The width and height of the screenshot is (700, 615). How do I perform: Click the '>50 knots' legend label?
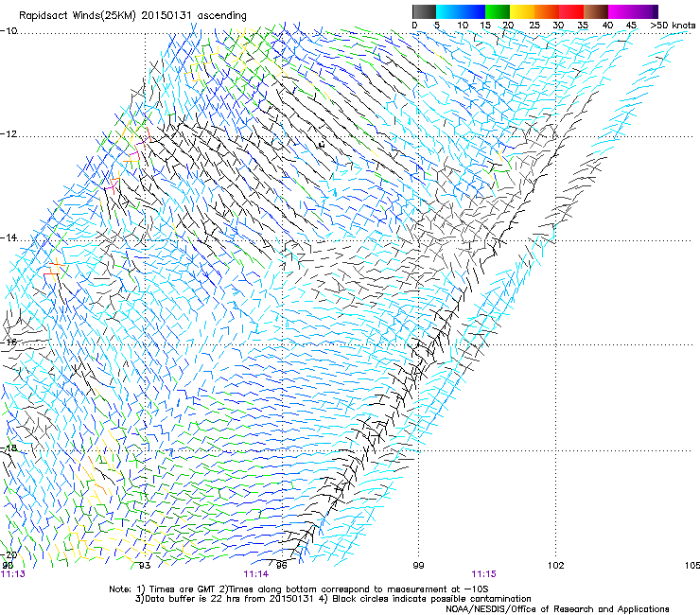pyautogui.click(x=673, y=26)
